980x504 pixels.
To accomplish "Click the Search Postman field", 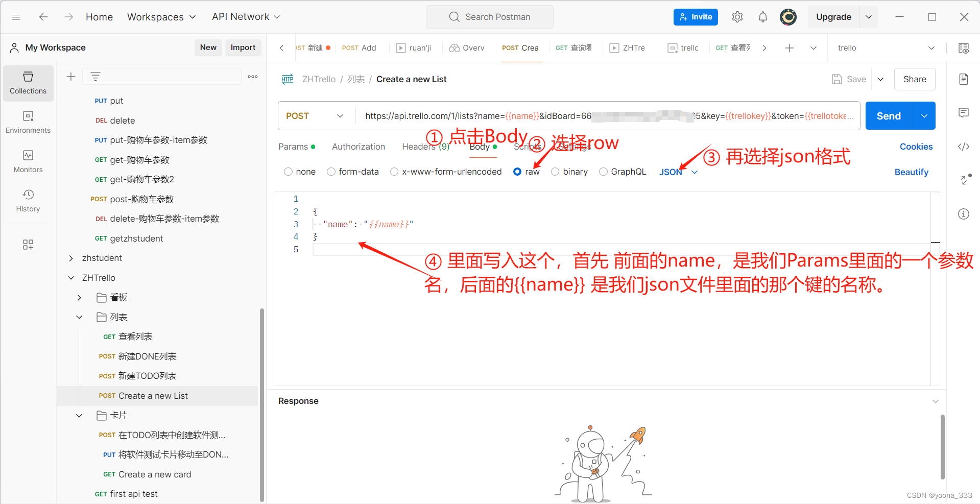I will click(489, 16).
